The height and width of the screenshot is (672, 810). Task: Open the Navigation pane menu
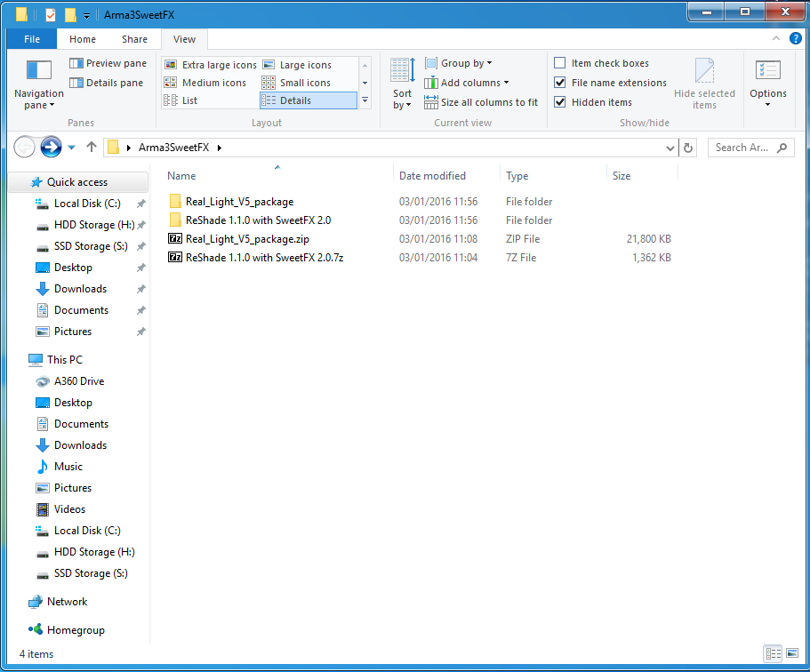[x=39, y=84]
